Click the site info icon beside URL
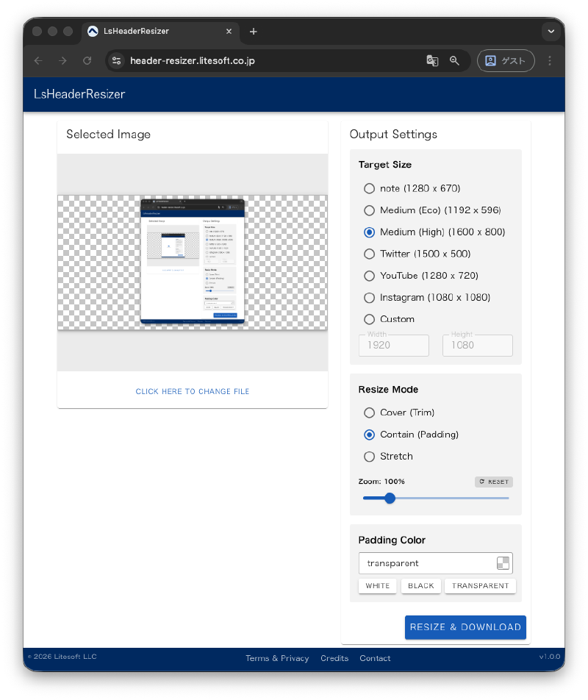The image size is (588, 700). [117, 61]
